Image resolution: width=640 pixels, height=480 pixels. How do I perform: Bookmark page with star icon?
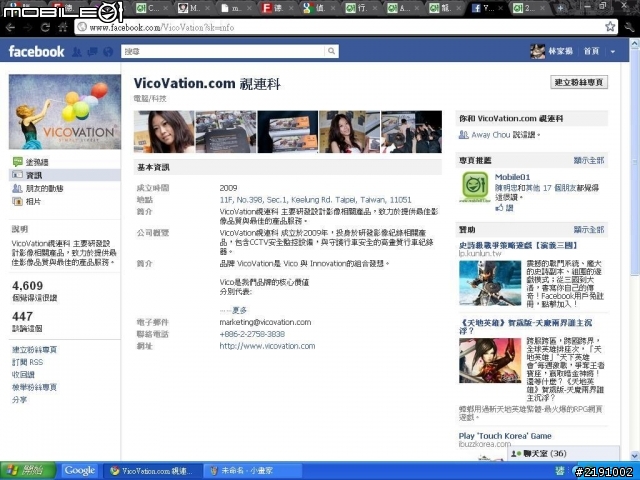point(610,27)
